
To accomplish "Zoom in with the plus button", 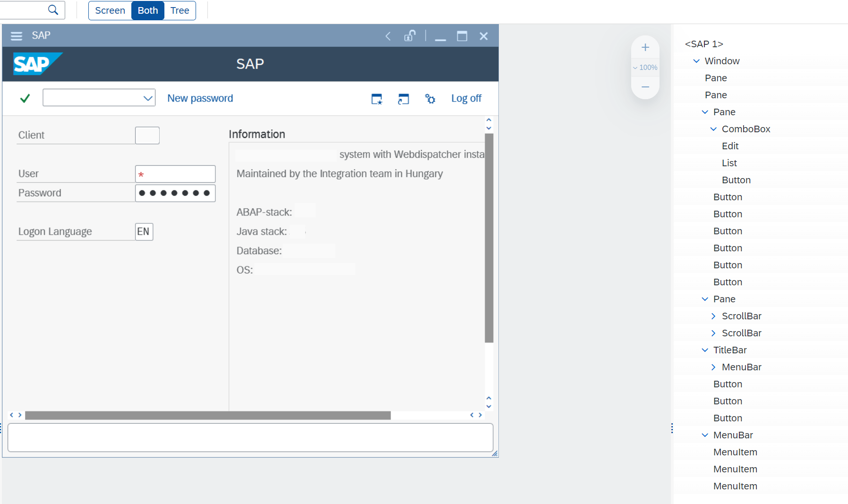I will click(x=645, y=47).
